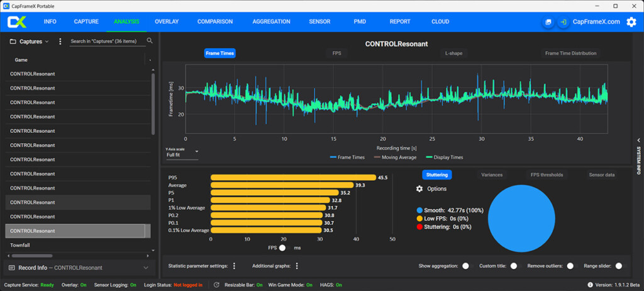Enable the Range slider switch
Screen dimensions: 644x291
pos(621,266)
